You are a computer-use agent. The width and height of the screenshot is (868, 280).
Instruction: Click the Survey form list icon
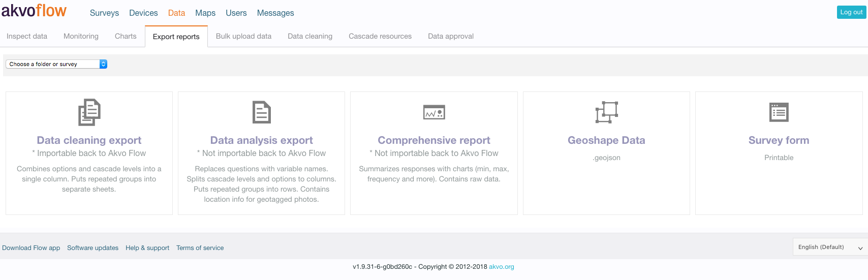779,112
